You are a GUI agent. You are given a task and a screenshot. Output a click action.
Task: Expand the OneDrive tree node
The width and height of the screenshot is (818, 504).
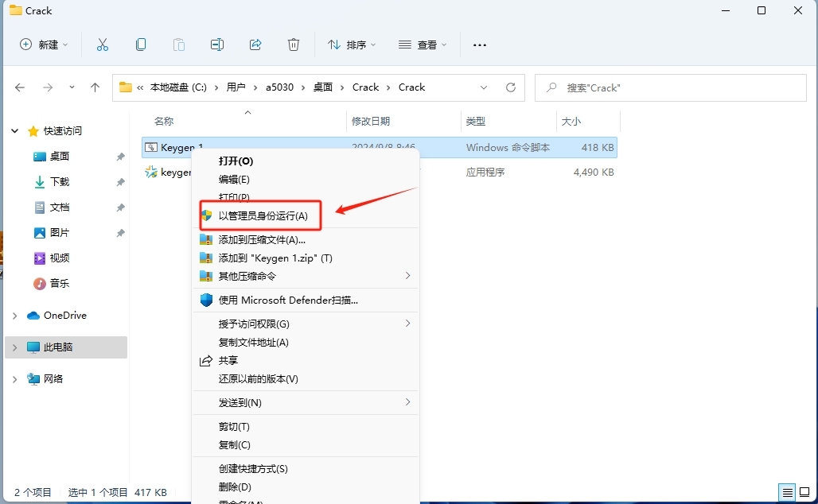14,316
